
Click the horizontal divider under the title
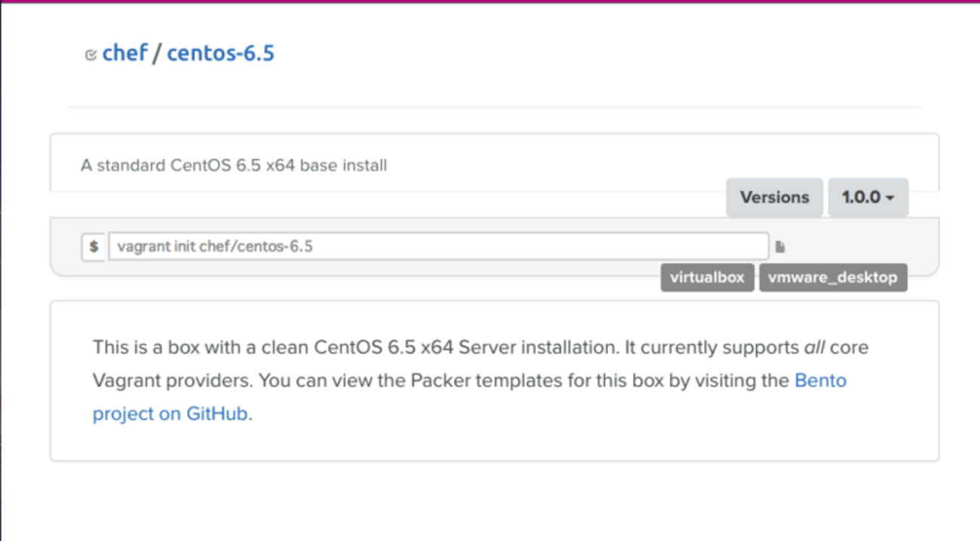494,107
